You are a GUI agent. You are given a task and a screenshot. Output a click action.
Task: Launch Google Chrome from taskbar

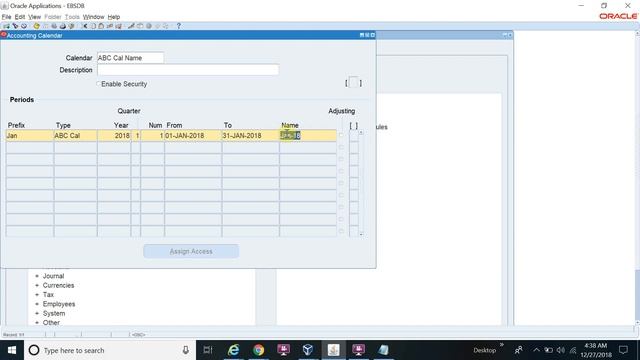click(x=258, y=350)
